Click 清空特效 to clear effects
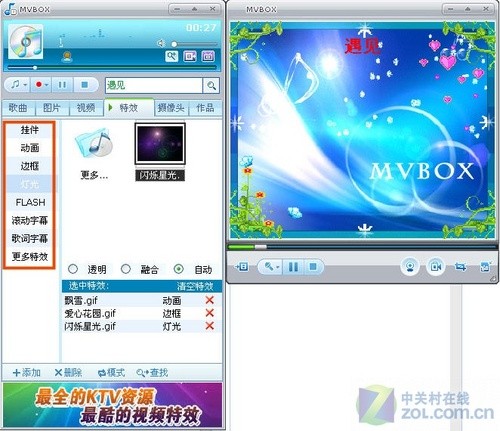Image resolution: width=500 pixels, height=431 pixels. pos(195,286)
